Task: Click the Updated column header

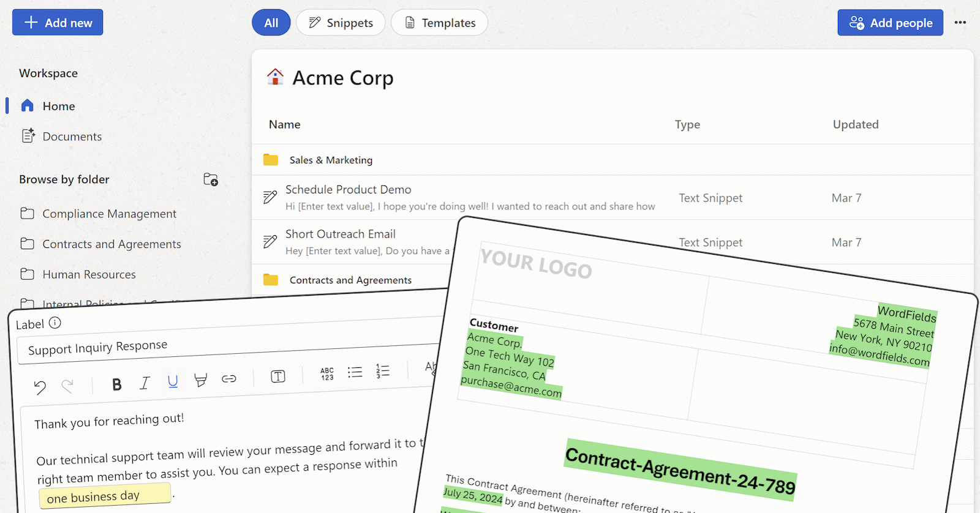Action: [856, 124]
